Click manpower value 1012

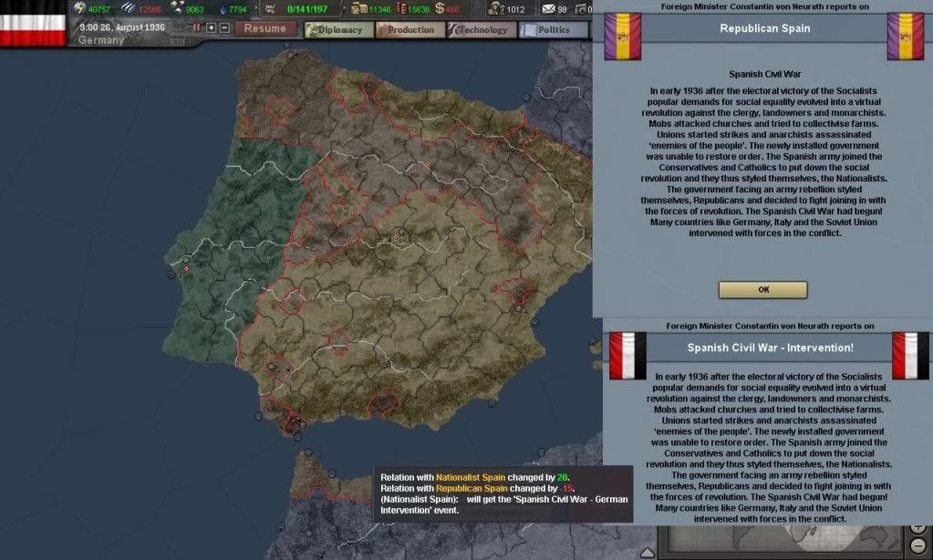point(515,9)
